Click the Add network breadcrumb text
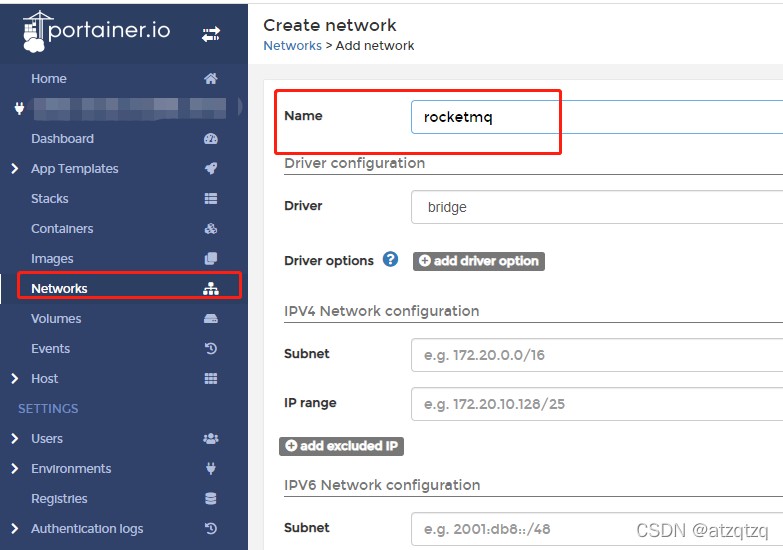The height and width of the screenshot is (550, 783). pos(375,45)
